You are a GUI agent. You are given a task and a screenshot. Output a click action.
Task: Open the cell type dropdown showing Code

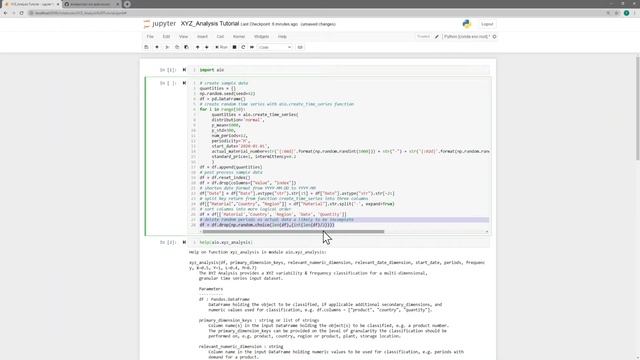[275, 47]
